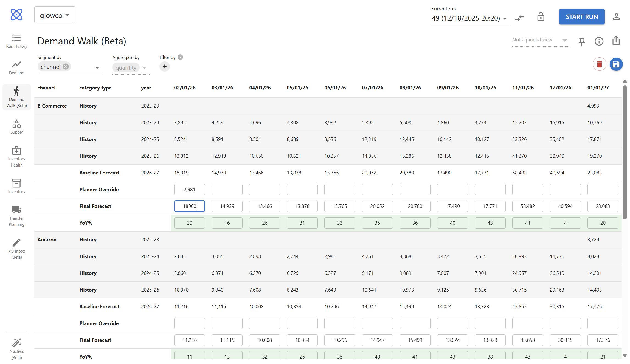Launch Nucleus (Beta)
The height and width of the screenshot is (364, 630).
[16, 348]
